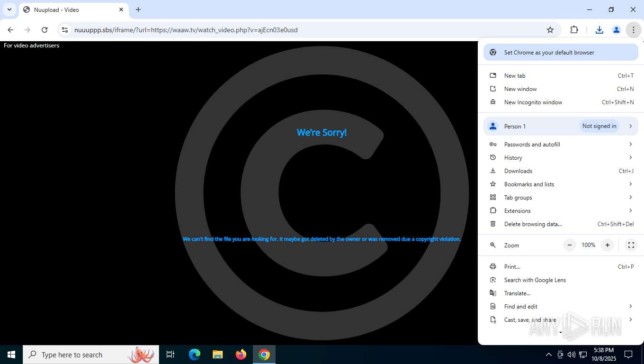
Task: Expand Tab groups submenu
Action: tap(561, 198)
